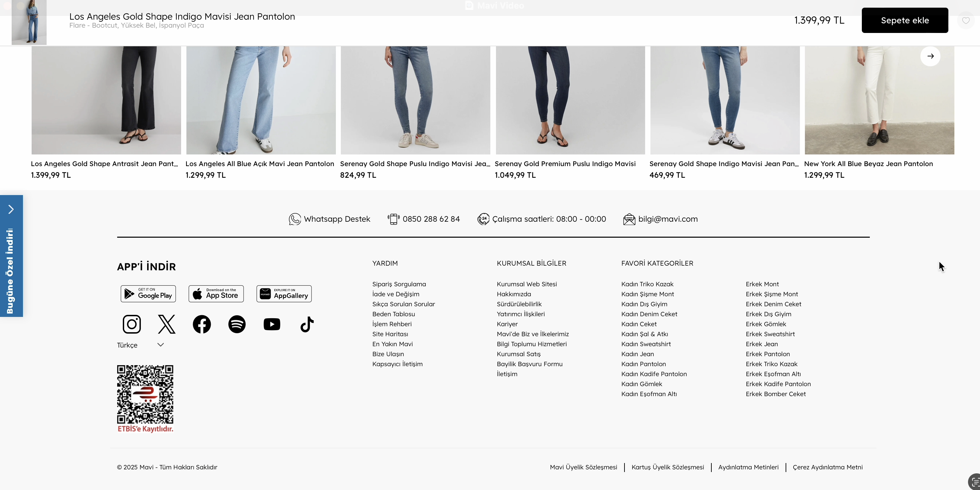Click the Google Play store badge
The image size is (980, 490).
coord(148,294)
